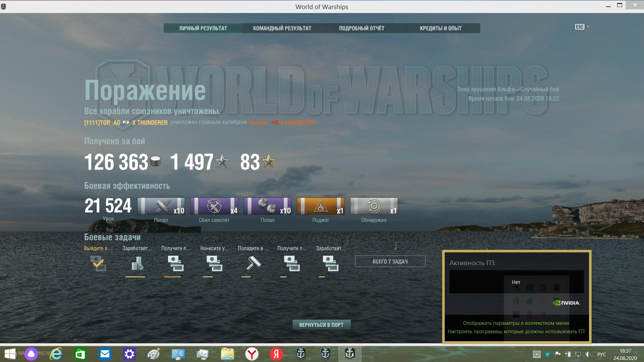Click the player name [1111]TOR_AG

click(x=102, y=123)
